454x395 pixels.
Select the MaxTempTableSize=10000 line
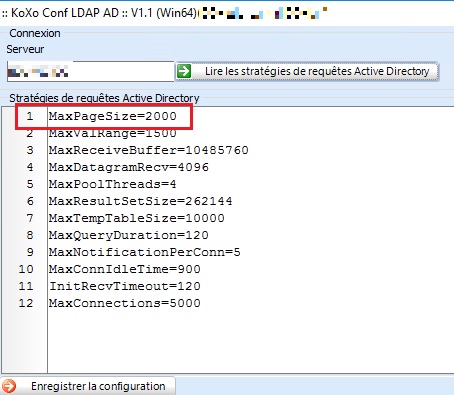point(137,218)
